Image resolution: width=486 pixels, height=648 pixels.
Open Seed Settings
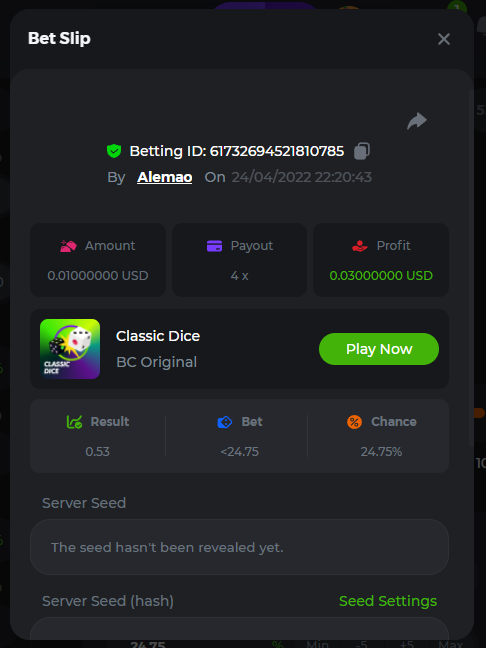tap(388, 601)
